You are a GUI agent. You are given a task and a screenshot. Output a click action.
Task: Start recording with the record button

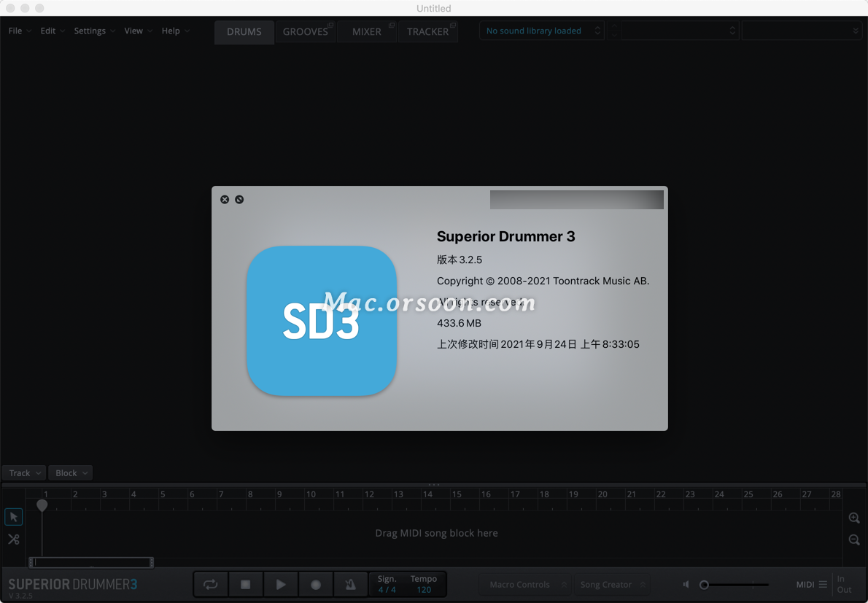coord(316,585)
